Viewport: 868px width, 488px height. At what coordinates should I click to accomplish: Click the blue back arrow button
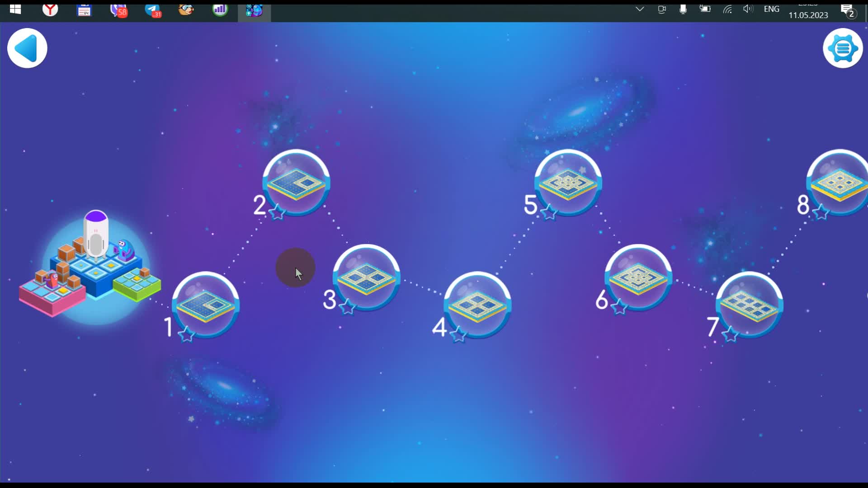(x=27, y=48)
